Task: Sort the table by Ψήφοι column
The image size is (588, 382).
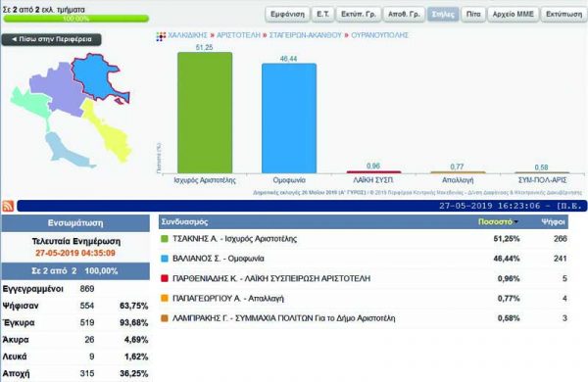Action: (553, 222)
